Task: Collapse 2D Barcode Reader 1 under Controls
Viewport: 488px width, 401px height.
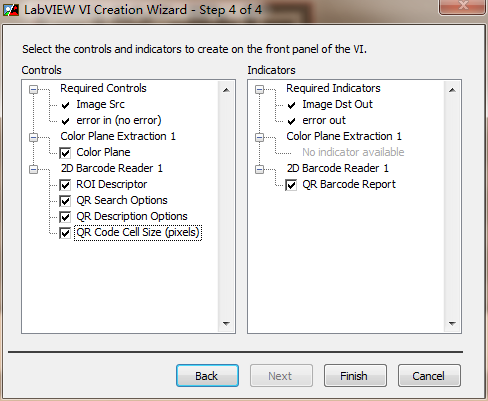Action: pos(33,169)
